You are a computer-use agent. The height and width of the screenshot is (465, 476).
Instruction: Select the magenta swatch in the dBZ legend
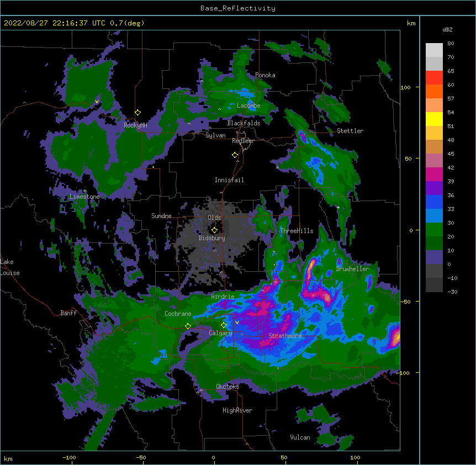pos(434,174)
